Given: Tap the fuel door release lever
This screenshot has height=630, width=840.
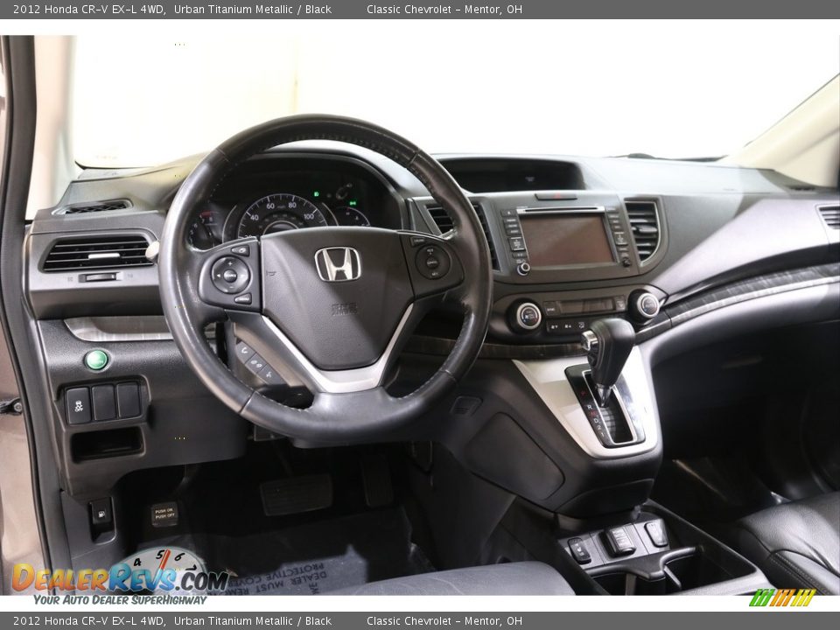Looking at the screenshot, I should coord(101,515).
